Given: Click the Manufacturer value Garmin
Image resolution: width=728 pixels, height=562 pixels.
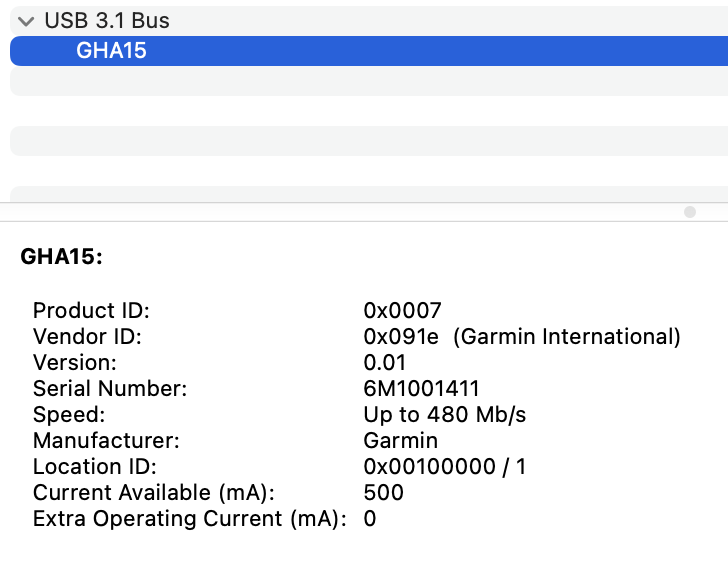Looking at the screenshot, I should tap(400, 440).
